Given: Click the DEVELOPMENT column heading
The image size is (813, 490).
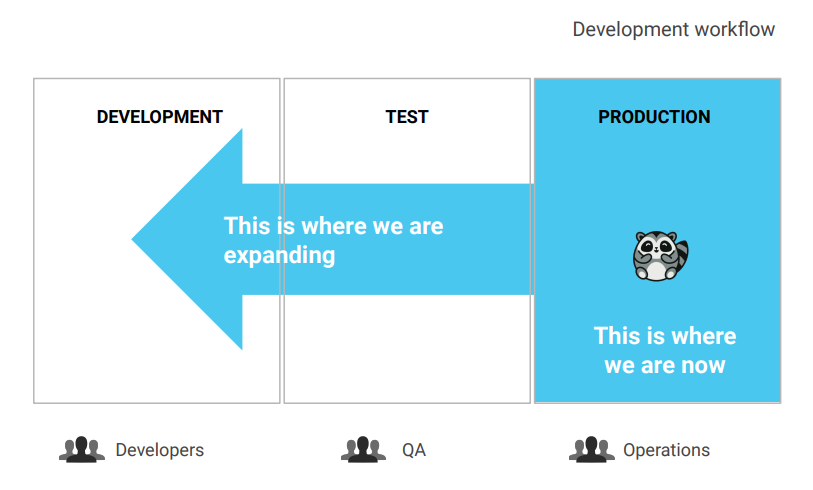Looking at the screenshot, I should [x=159, y=117].
